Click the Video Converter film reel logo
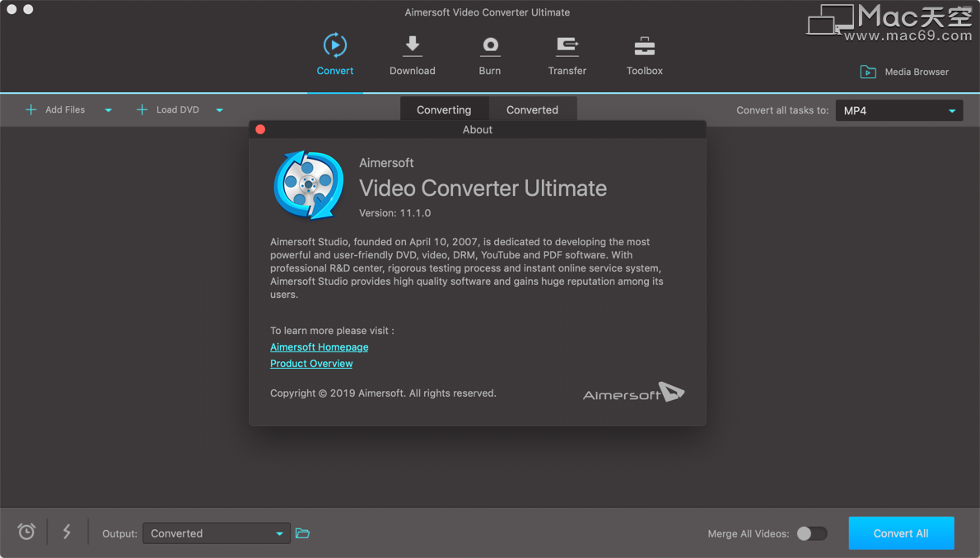Screen dimensions: 980x558 pos(308,184)
